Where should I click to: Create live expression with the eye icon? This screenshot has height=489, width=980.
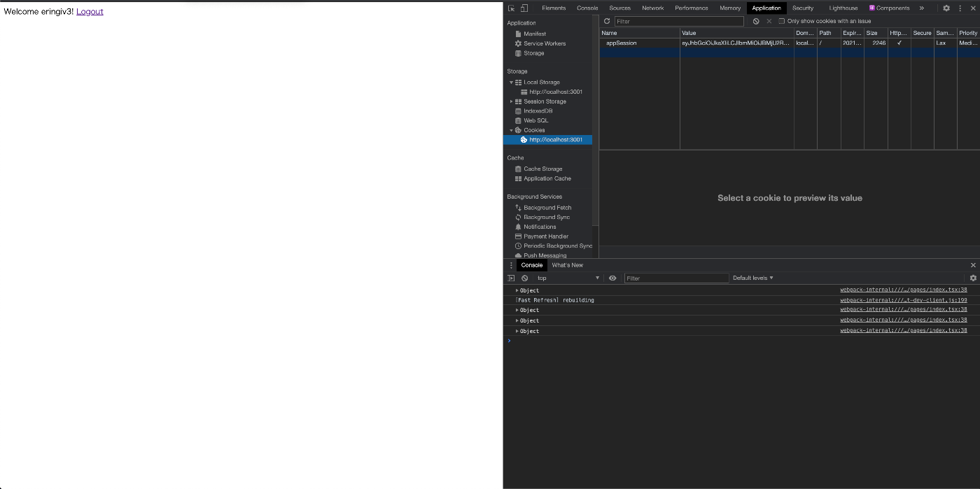612,278
